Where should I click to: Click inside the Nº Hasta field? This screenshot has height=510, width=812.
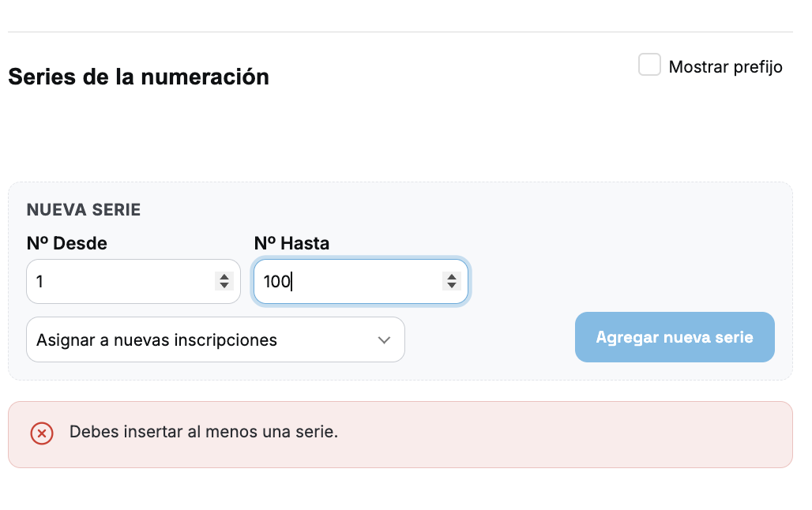360,281
